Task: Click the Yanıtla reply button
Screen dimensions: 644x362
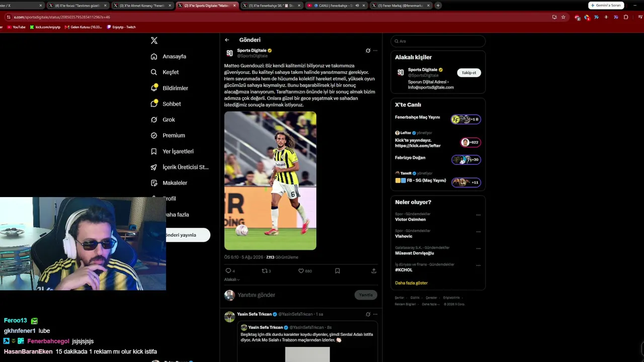Action: (x=366, y=295)
